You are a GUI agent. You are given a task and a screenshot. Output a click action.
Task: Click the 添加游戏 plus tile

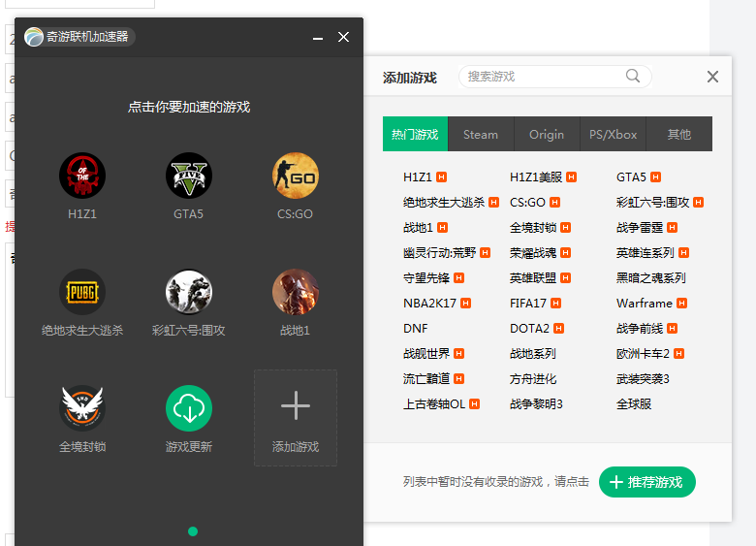click(x=296, y=418)
